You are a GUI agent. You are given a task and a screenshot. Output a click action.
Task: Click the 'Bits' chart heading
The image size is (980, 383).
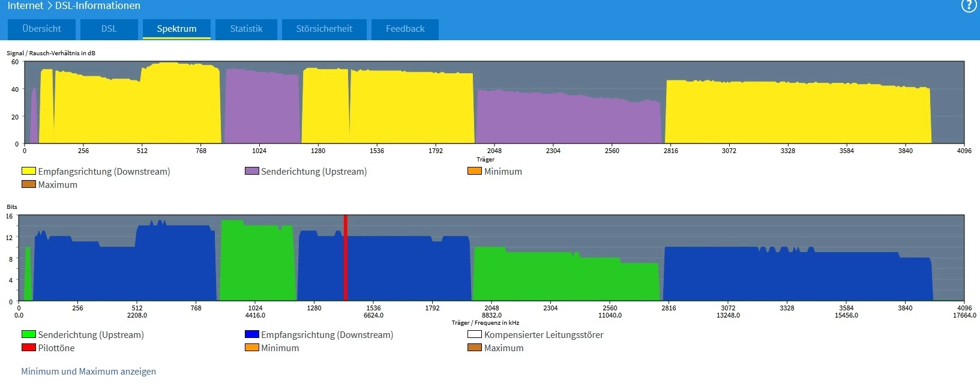click(x=12, y=207)
